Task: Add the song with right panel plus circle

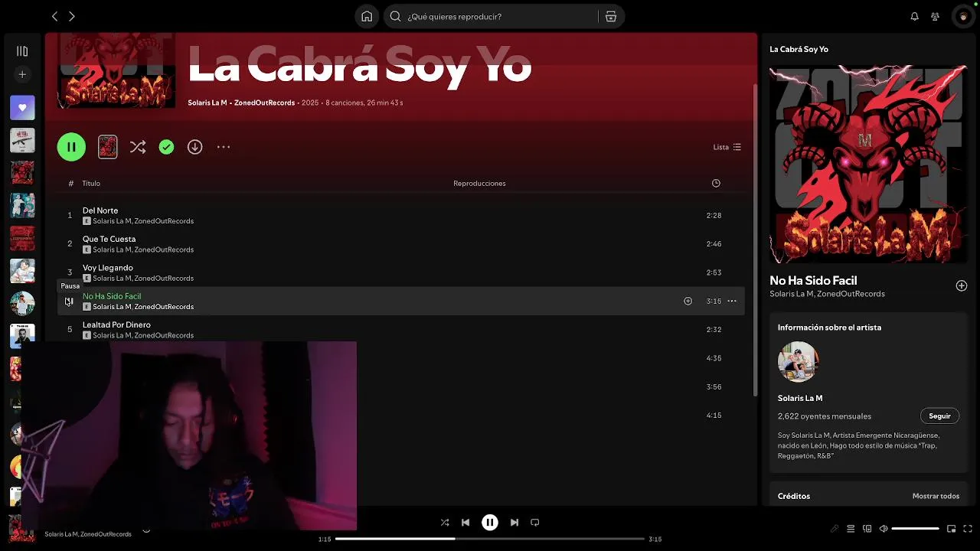Action: tap(961, 285)
